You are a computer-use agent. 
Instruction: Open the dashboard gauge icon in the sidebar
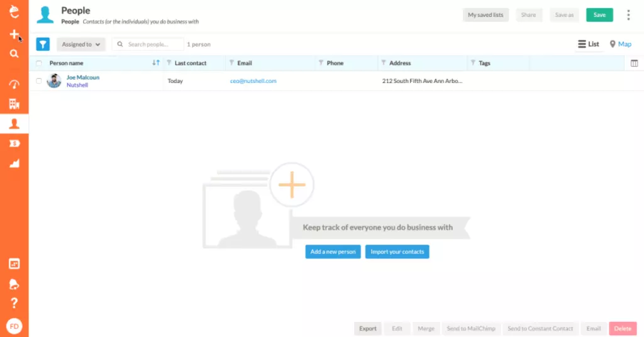tap(14, 84)
